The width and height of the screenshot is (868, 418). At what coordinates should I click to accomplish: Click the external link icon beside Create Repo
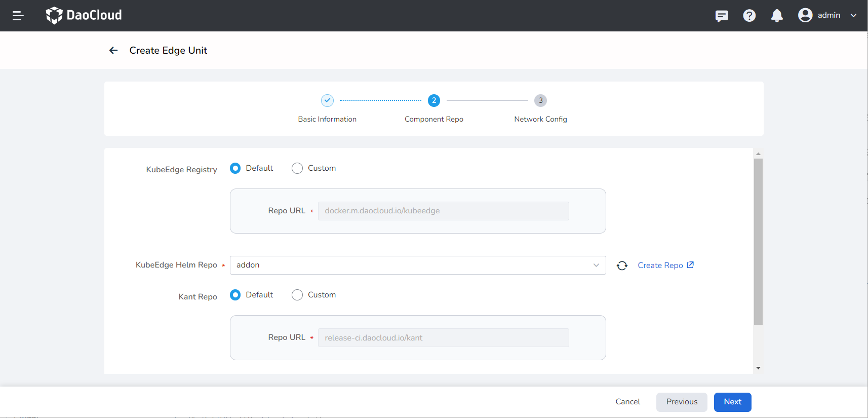[x=690, y=265]
